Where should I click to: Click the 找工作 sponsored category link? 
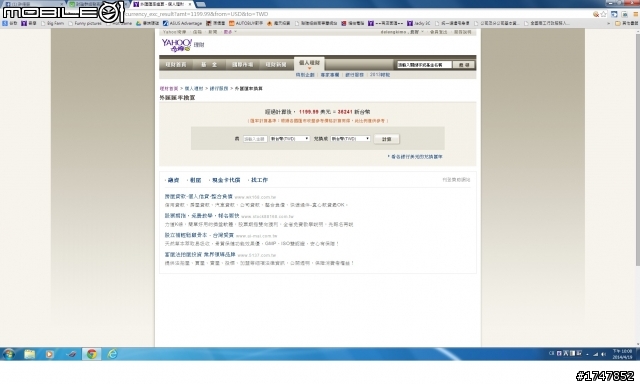pyautogui.click(x=260, y=180)
